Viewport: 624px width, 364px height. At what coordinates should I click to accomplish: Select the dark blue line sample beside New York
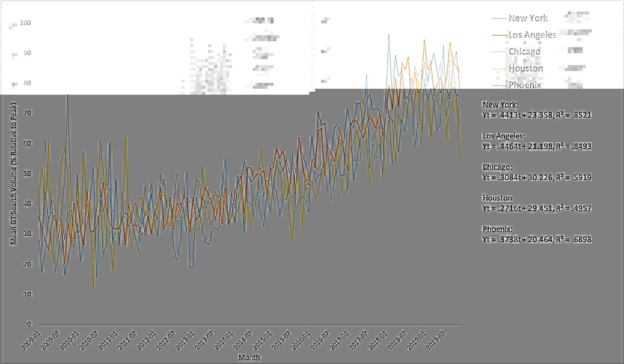click(500, 18)
